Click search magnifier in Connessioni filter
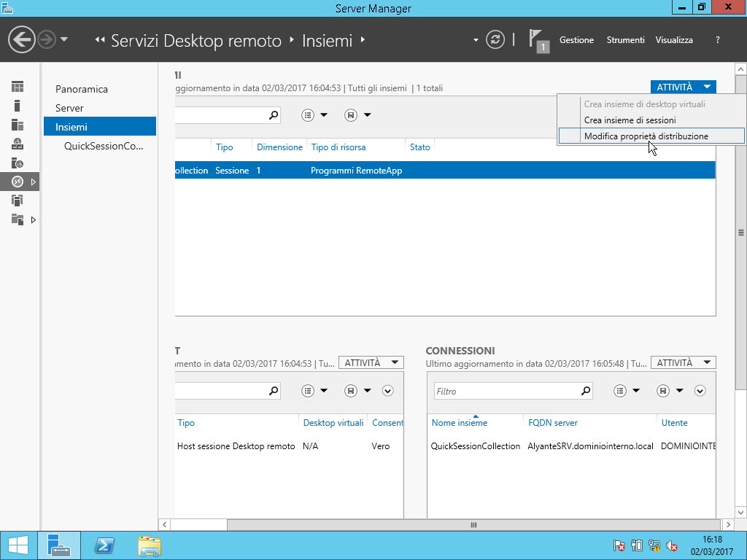This screenshot has width=747, height=560. click(585, 391)
